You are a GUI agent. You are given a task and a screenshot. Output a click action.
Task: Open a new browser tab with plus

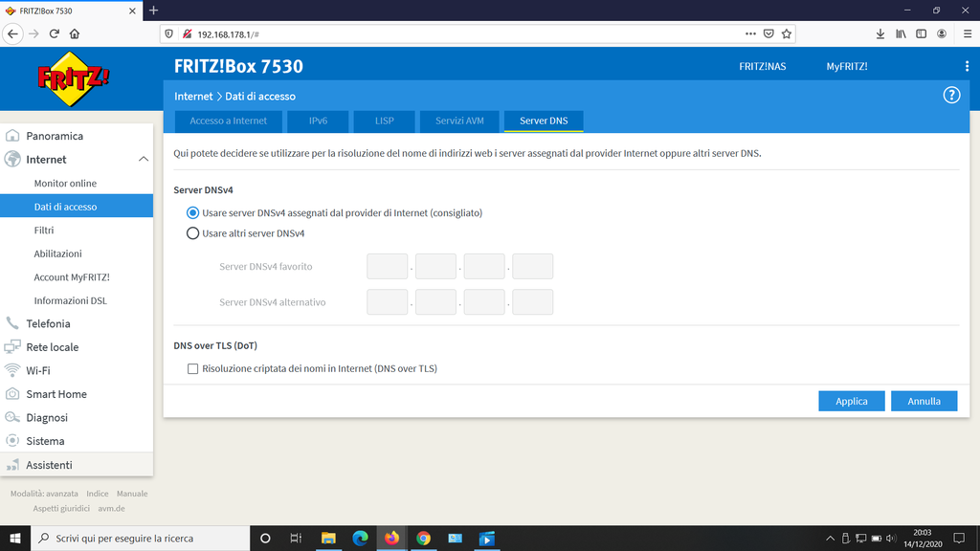click(x=154, y=11)
